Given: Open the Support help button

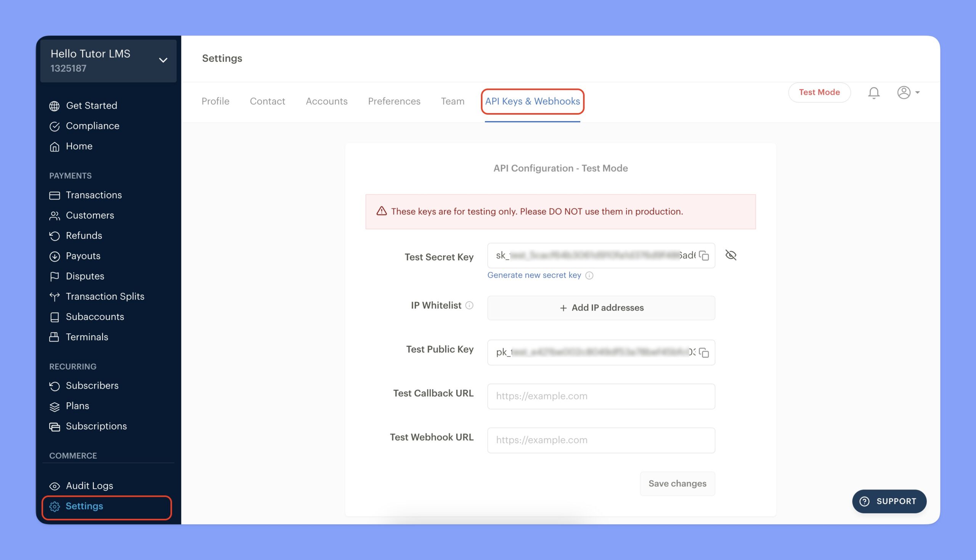Looking at the screenshot, I should click(889, 501).
